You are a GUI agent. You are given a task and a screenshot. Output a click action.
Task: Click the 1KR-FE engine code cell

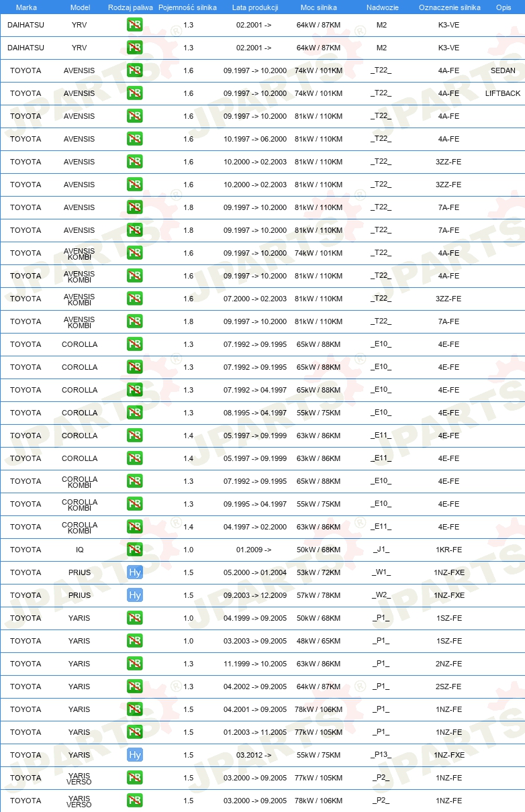click(449, 550)
